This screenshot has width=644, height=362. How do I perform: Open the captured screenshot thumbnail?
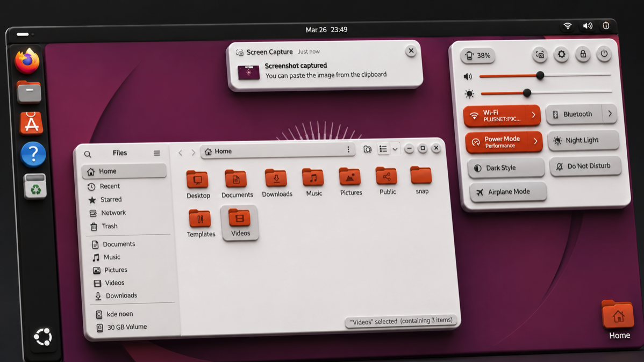coord(248,72)
